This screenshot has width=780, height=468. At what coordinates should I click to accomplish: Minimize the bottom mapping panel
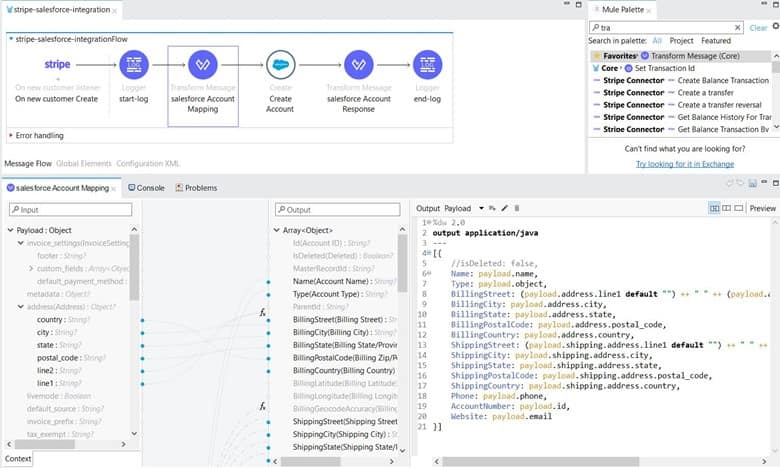coord(765,183)
